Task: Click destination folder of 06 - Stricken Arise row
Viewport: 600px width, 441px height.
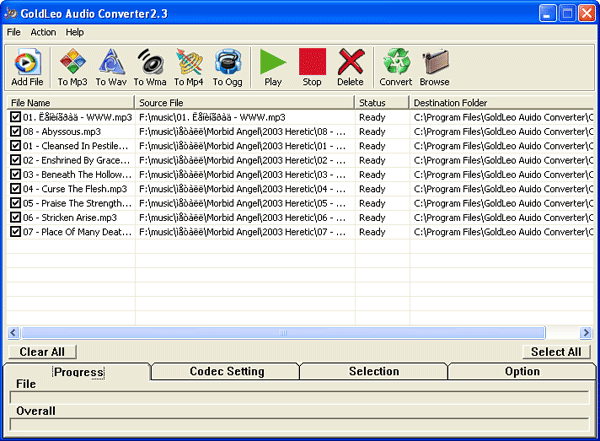Action: (503, 217)
